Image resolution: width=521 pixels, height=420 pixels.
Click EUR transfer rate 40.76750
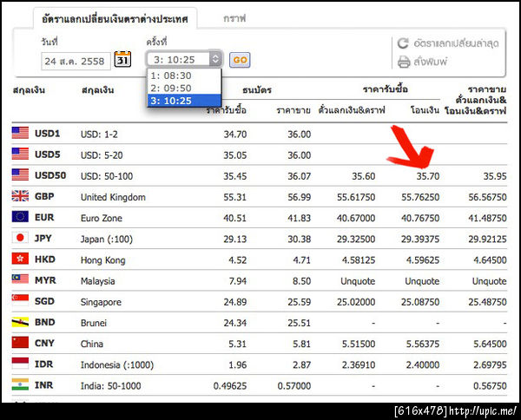coord(420,218)
